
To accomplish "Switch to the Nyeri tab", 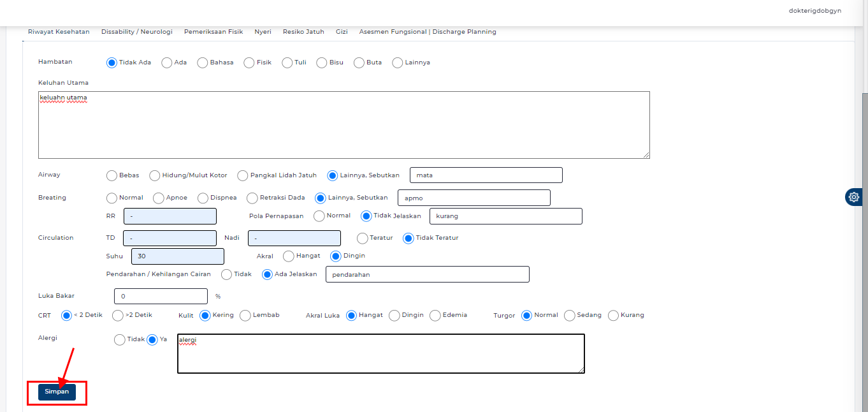I will (263, 31).
